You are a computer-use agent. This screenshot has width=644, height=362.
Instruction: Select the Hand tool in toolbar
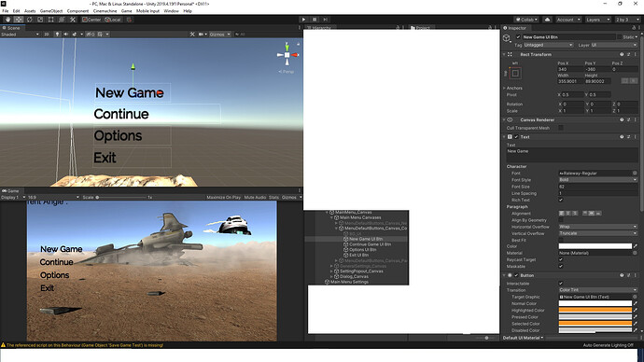coord(7,20)
